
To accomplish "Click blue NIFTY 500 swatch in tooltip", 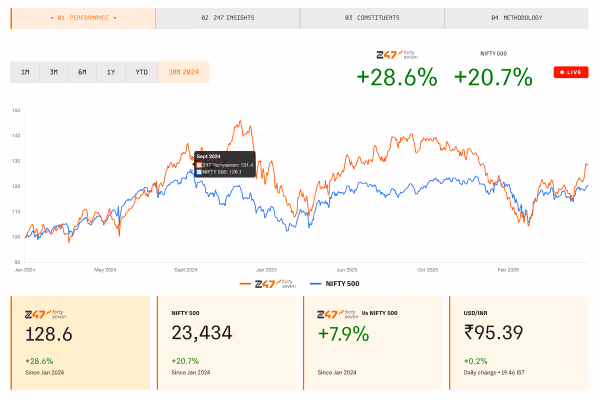I will click(199, 172).
